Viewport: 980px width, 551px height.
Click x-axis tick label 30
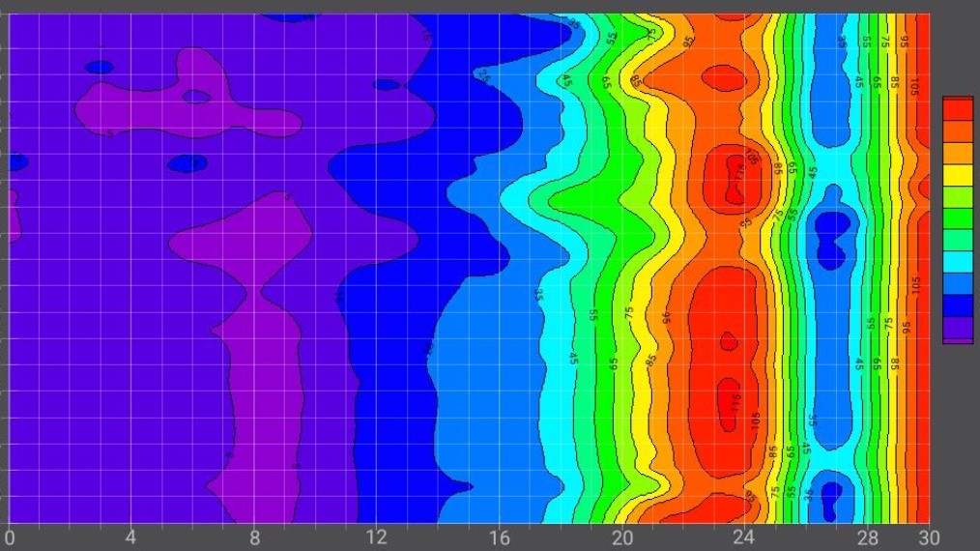click(929, 537)
